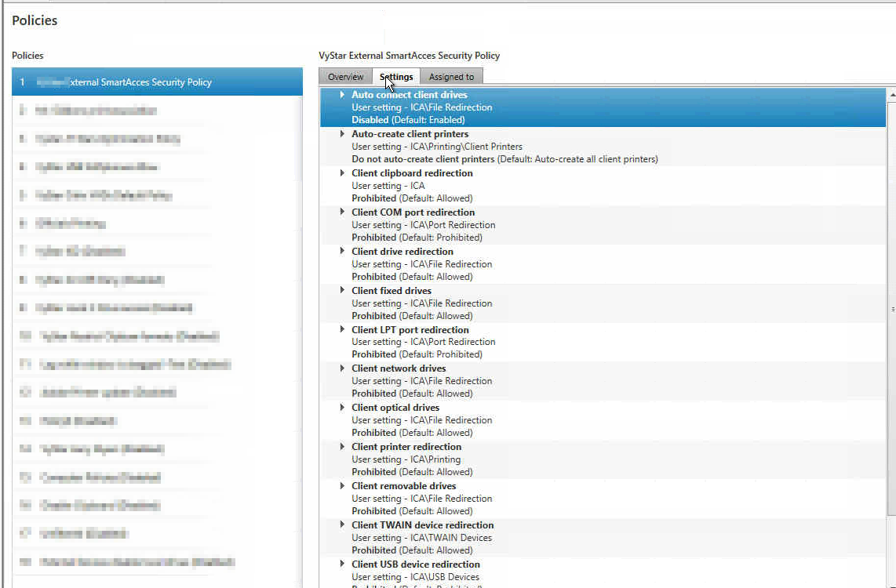Click the 'Auto connect client drives' title

coord(409,95)
